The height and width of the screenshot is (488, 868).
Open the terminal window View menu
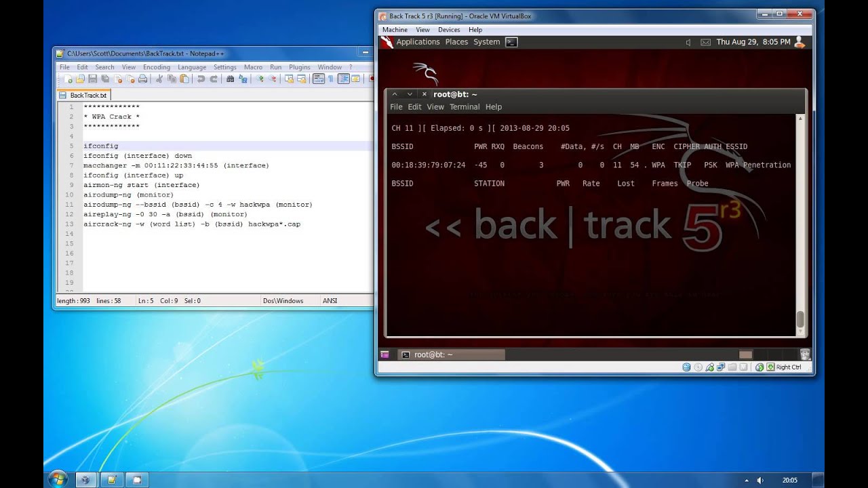[x=435, y=107]
